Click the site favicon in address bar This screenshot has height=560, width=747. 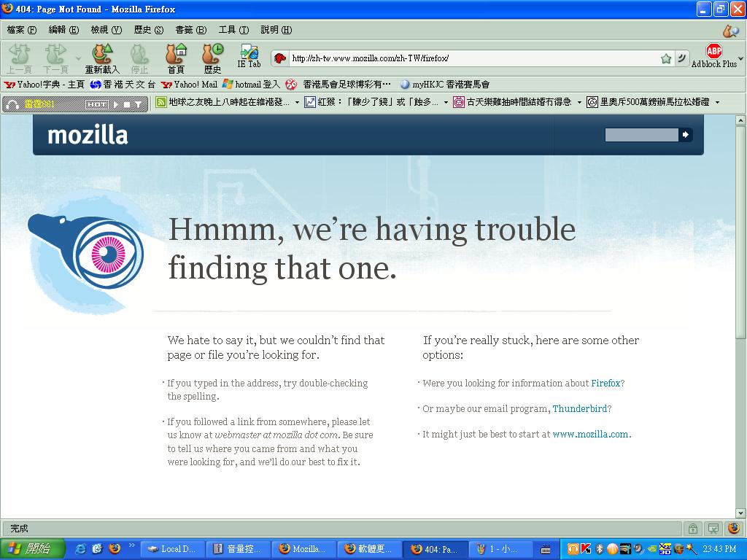pos(280,58)
